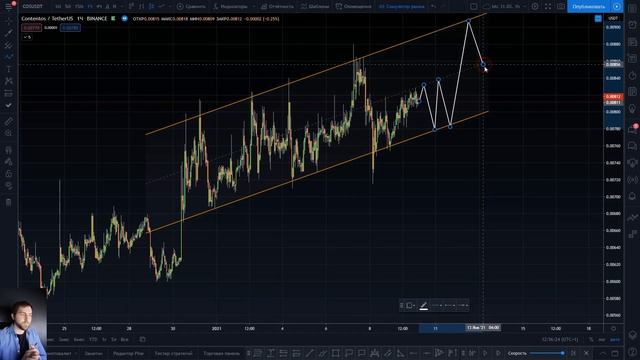Open the ideas lightbulb panel in right sidebar
Screen dimensions: 640x360
coord(632,109)
